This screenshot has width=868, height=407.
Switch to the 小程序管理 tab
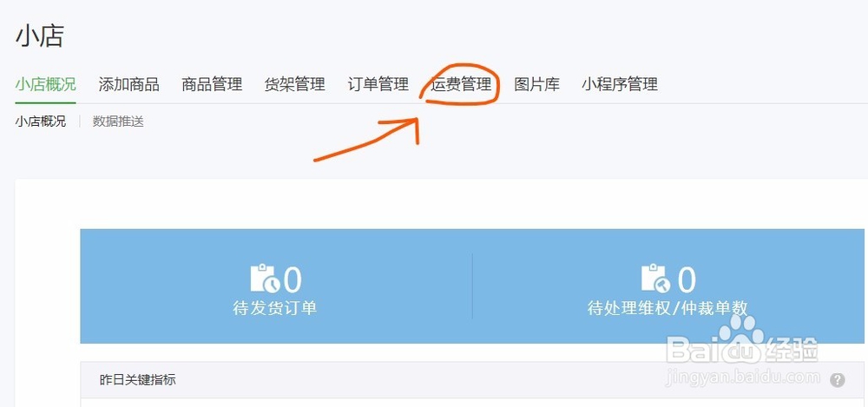[620, 84]
